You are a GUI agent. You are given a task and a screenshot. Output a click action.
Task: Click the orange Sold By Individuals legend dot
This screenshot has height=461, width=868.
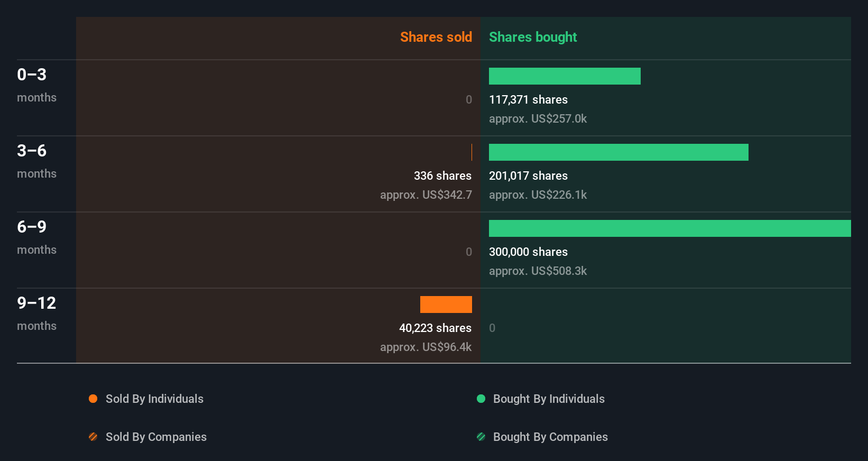(x=93, y=399)
